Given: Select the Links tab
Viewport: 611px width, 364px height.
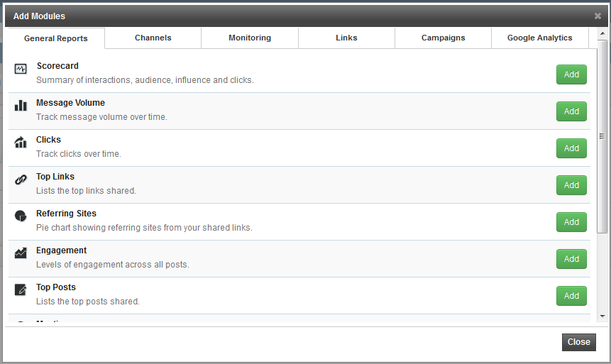Looking at the screenshot, I should click(x=346, y=38).
